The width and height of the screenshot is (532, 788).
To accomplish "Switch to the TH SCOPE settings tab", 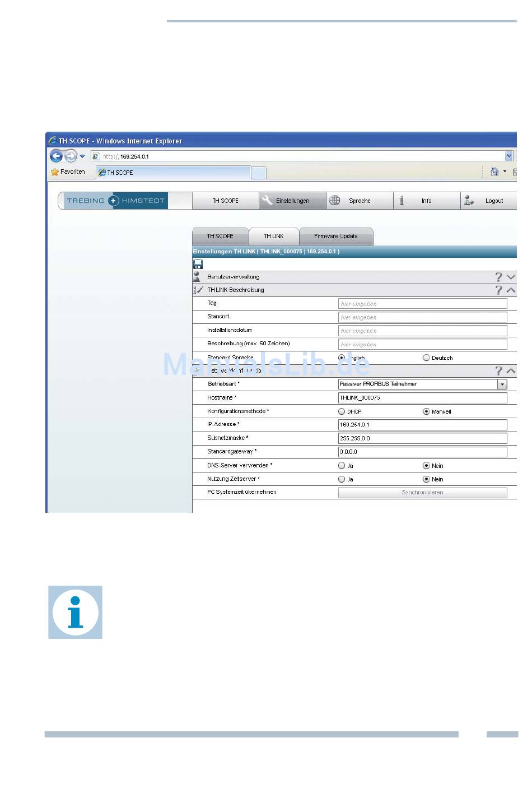I will pos(220,236).
